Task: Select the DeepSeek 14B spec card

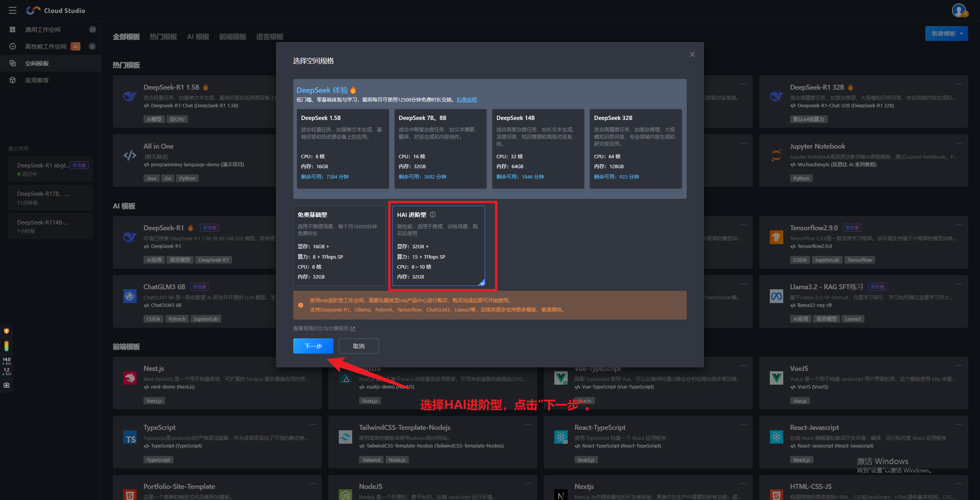Action: click(x=538, y=149)
